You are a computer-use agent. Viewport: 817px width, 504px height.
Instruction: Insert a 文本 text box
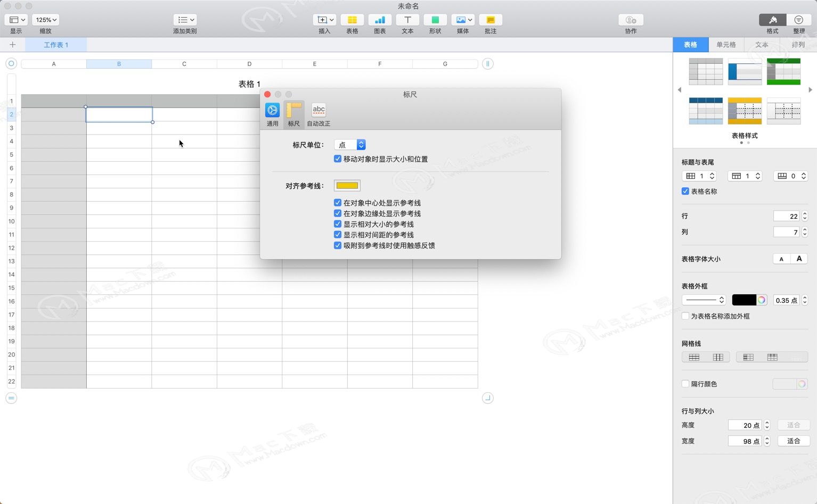click(407, 20)
